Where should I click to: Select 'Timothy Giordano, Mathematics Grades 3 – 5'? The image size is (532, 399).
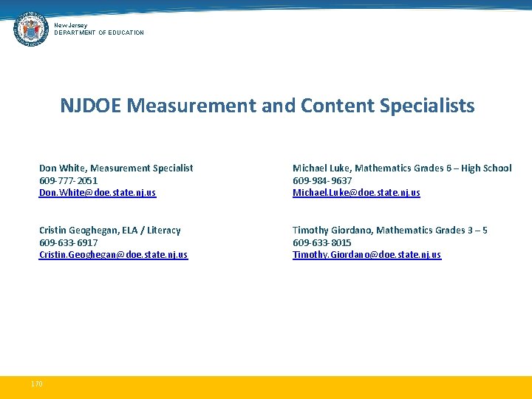[390, 231]
